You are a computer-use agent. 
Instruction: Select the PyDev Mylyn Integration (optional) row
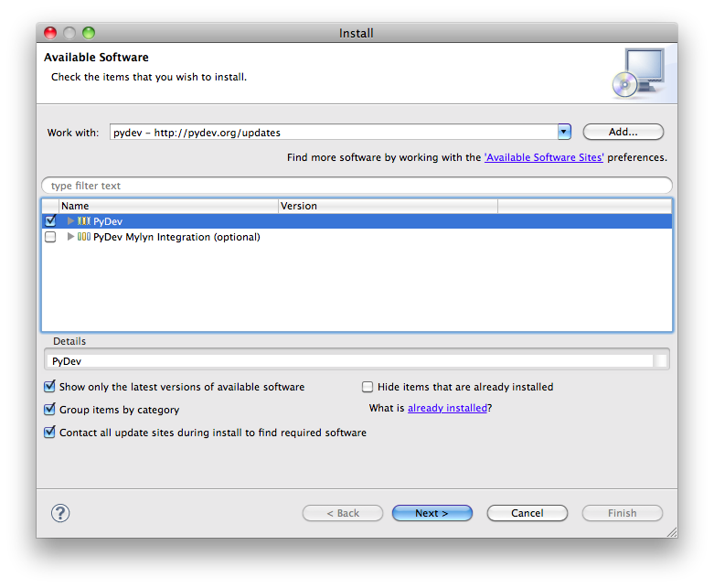pyautogui.click(x=357, y=237)
